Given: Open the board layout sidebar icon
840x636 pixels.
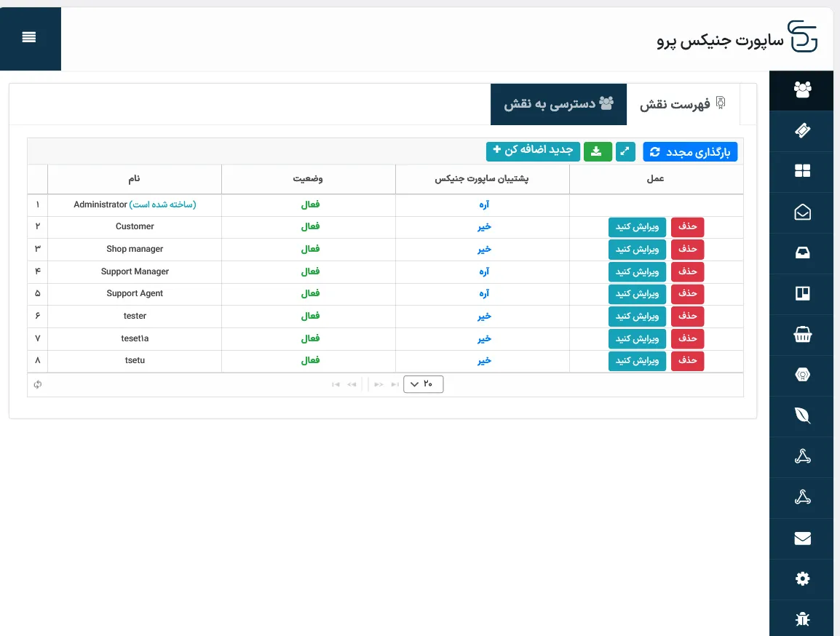Looking at the screenshot, I should (x=802, y=293).
